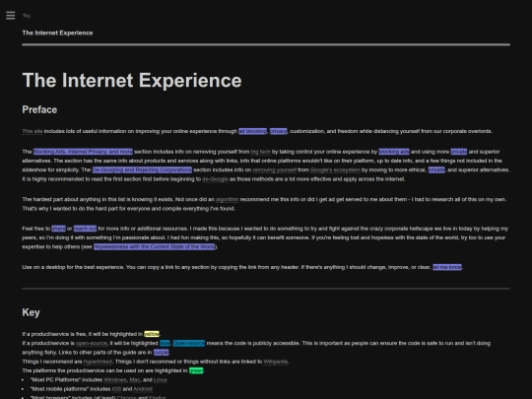Open the 'Wikipedia' link
Image resolution: width=532 pixels, height=399 pixels.
[276, 362]
